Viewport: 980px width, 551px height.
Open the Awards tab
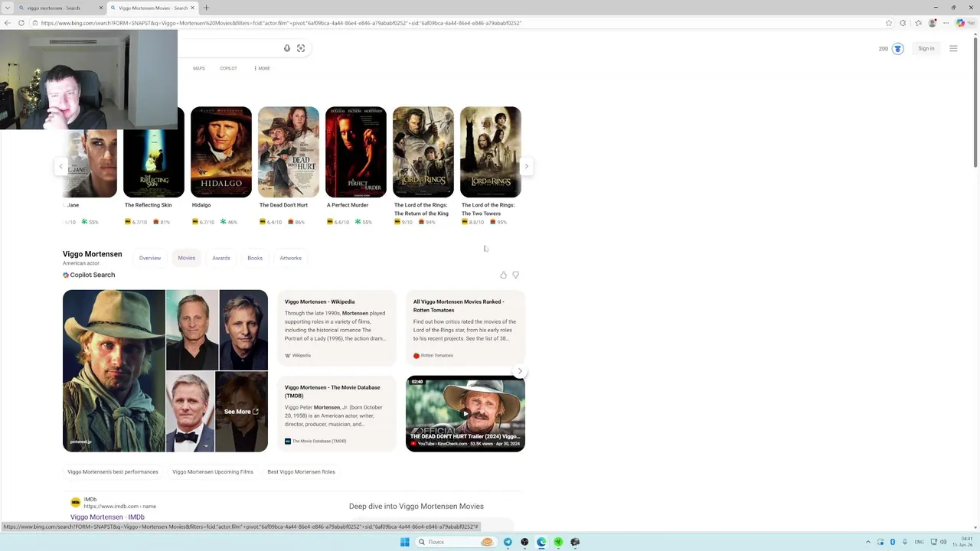(221, 258)
